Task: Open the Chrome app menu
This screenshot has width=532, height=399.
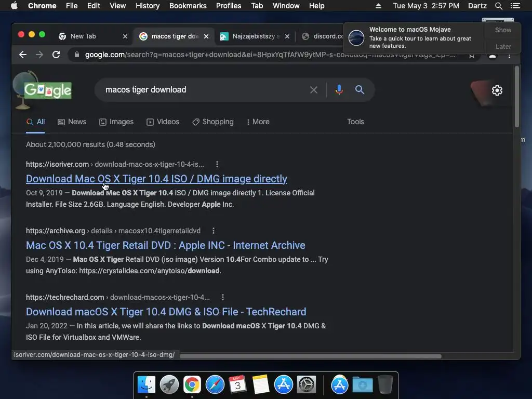Action: click(42, 6)
